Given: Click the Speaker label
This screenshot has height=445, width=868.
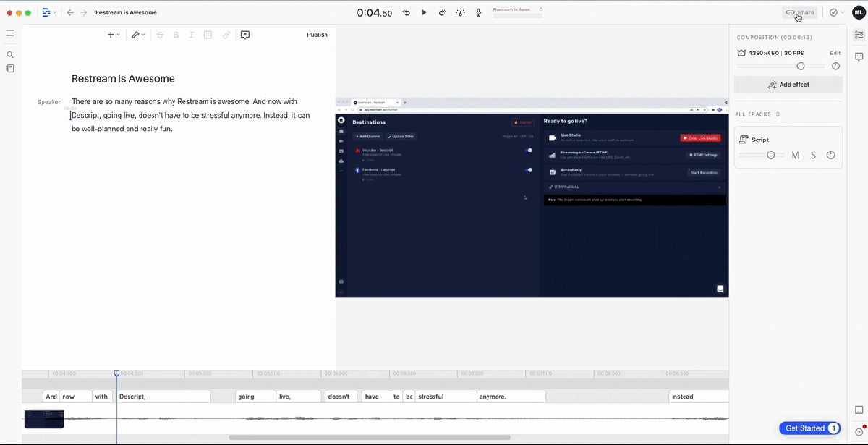Looking at the screenshot, I should pyautogui.click(x=49, y=102).
